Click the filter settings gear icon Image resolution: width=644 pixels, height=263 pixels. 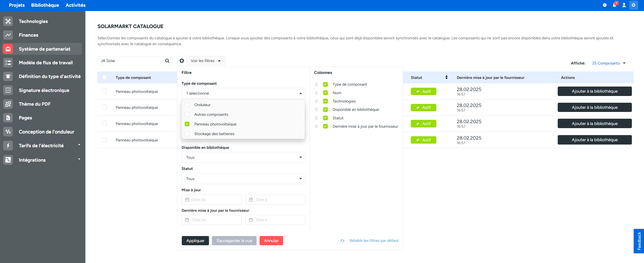click(x=182, y=61)
